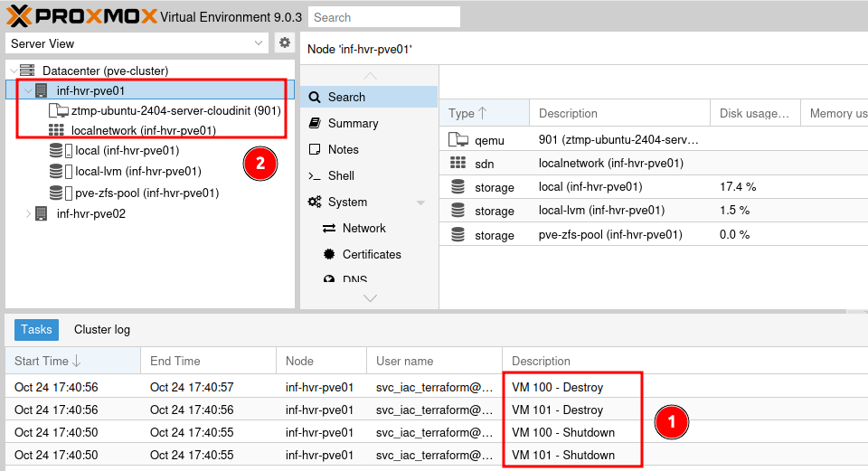868x471 pixels.
Task: Collapse the inf-hvr-pve01 node
Action: 27,90
